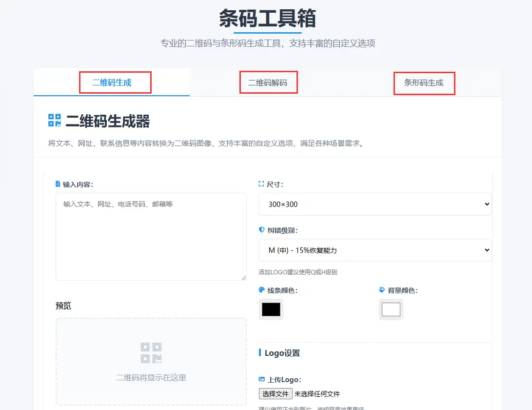
Task: Click the expand icon next to 尺寸
Action: tap(261, 184)
